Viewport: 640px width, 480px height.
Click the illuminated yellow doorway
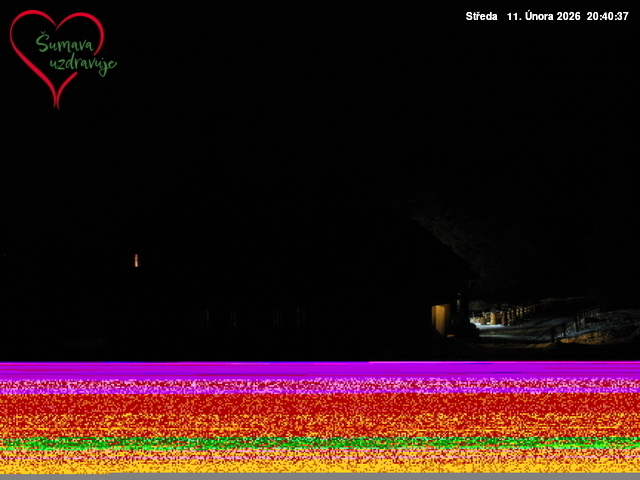438,319
